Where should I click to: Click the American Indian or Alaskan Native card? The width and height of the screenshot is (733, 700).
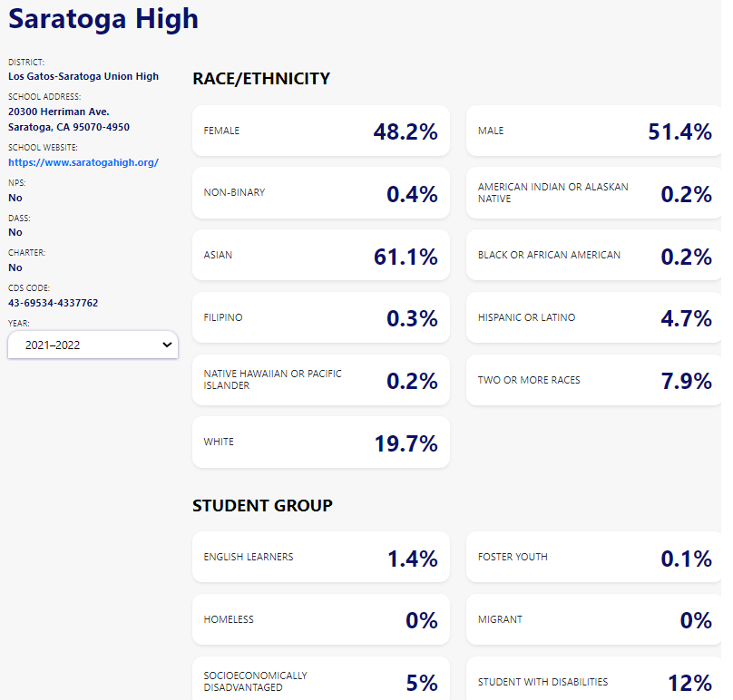(594, 193)
